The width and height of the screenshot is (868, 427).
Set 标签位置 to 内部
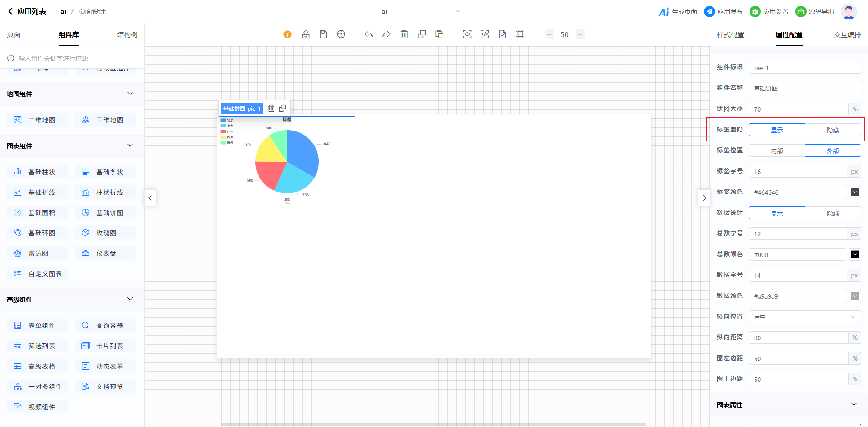(x=777, y=151)
